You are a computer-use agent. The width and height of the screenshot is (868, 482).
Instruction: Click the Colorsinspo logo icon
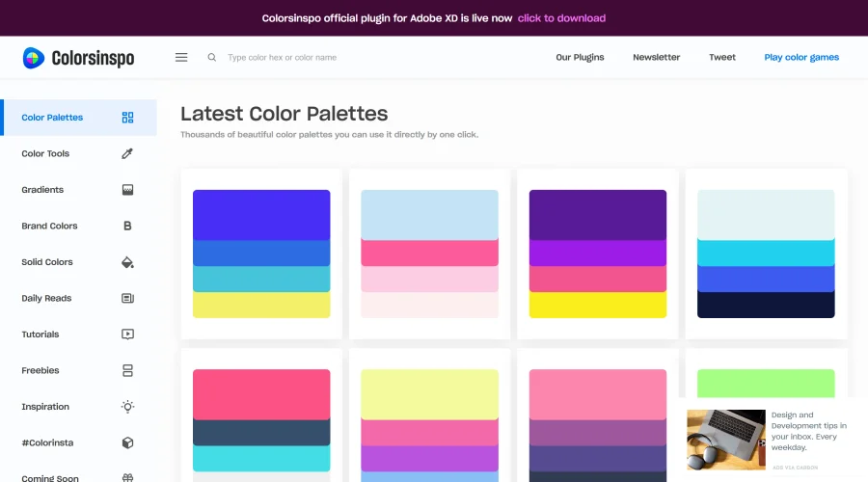click(x=33, y=58)
